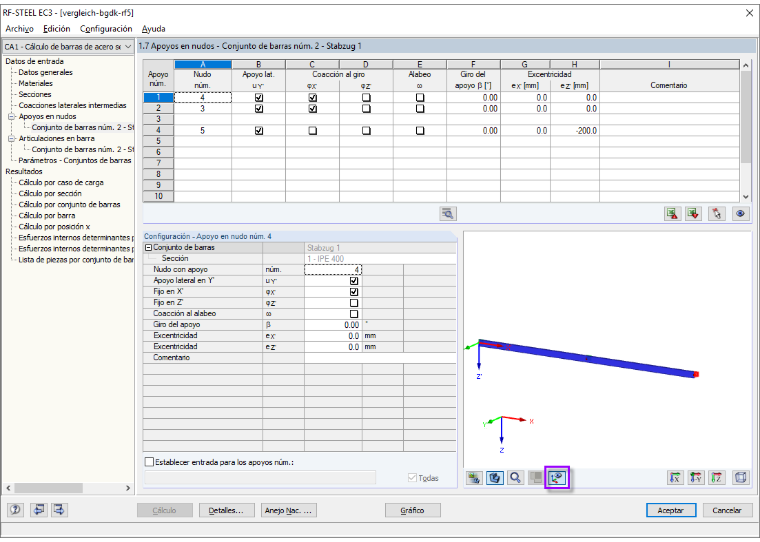Select Coacciones laterales intermedias in the navigator
This screenshot has width=760, height=542.
(x=73, y=105)
